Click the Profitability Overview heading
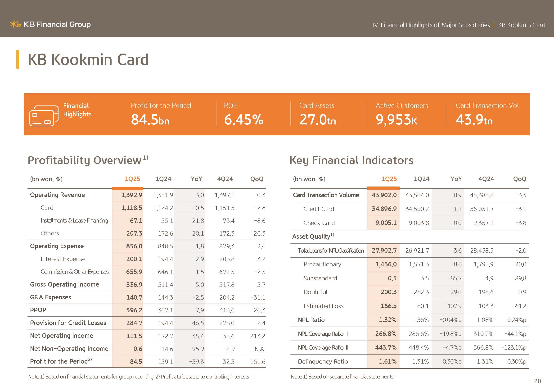 click(x=85, y=160)
